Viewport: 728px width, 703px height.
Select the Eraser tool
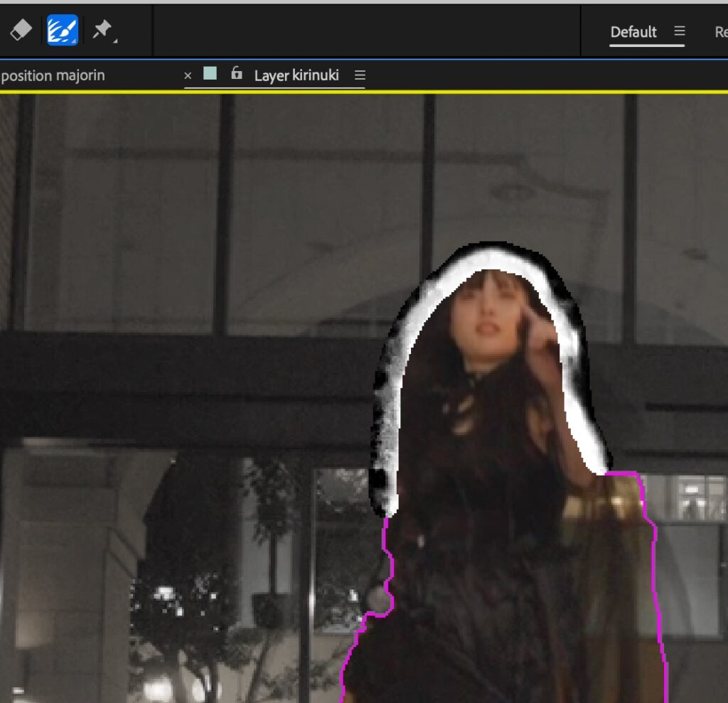[x=21, y=30]
